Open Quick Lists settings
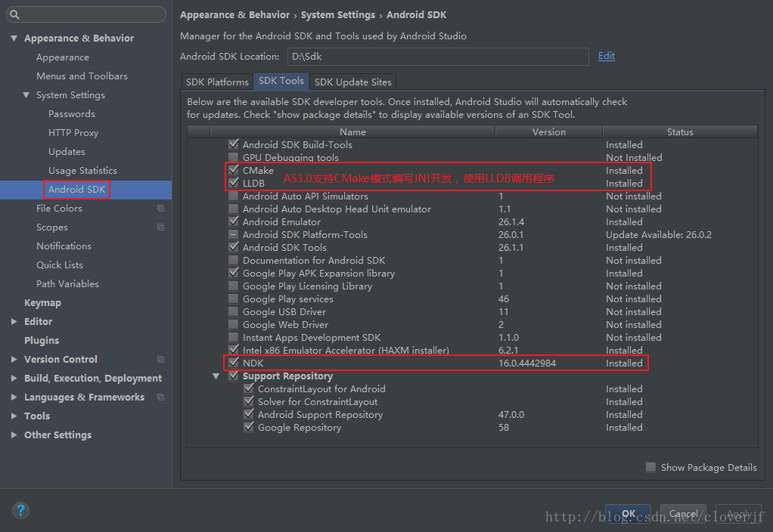Image resolution: width=773 pixels, height=532 pixels. (60, 265)
